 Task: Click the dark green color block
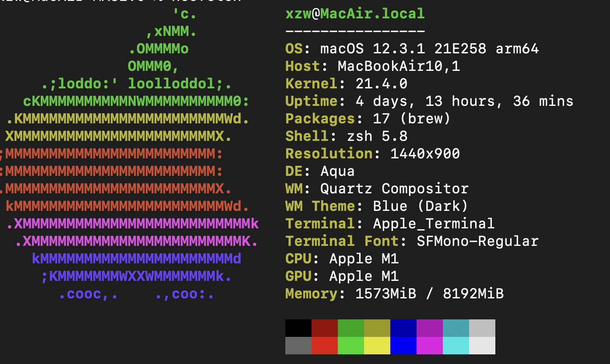(x=351, y=328)
